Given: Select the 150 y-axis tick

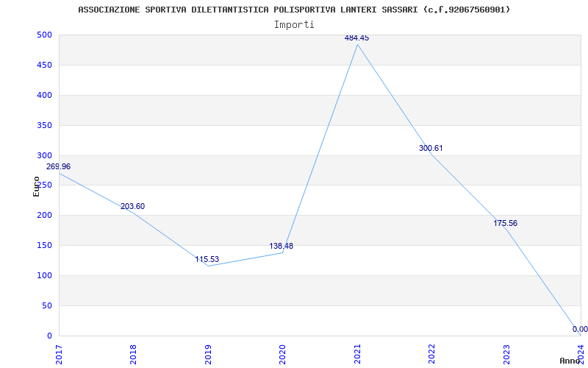Looking at the screenshot, I should coord(44,245).
